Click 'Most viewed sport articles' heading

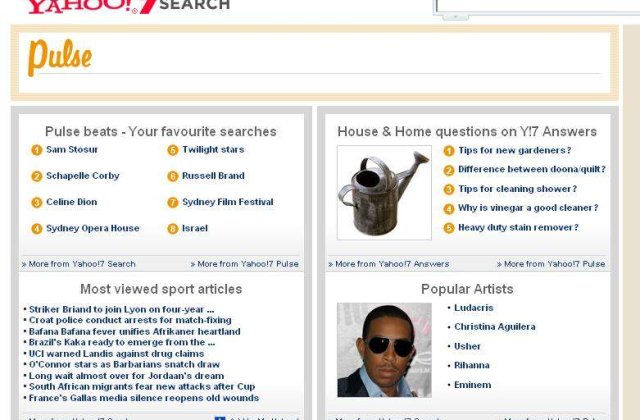tap(161, 289)
